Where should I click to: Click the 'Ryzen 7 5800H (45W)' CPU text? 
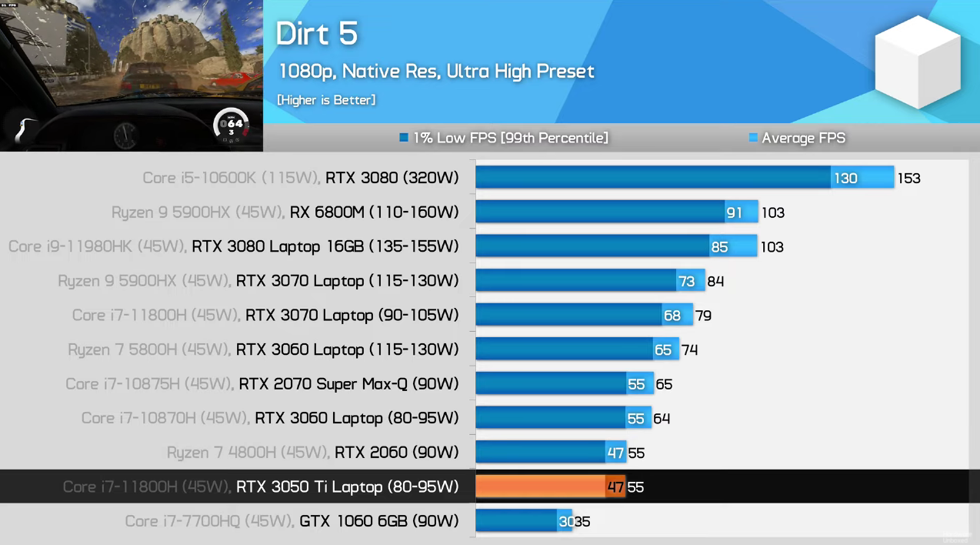click(x=149, y=349)
